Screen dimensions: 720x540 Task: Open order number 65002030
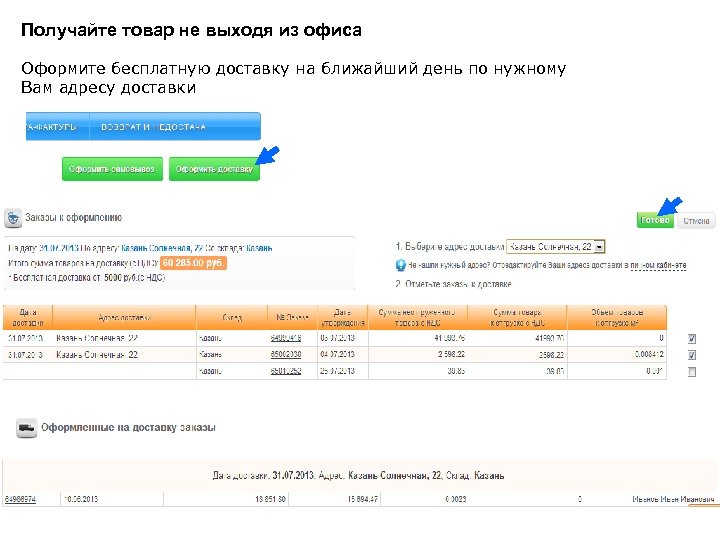[x=286, y=354]
